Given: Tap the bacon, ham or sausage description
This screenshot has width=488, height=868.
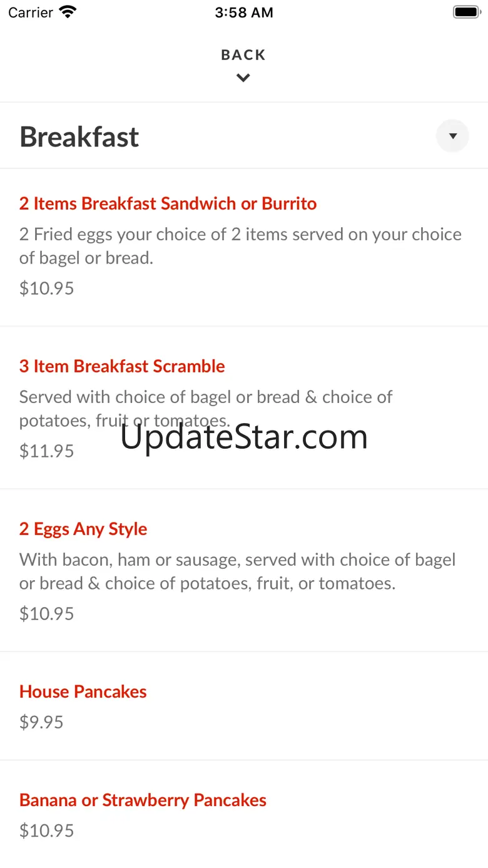Looking at the screenshot, I should (x=238, y=571).
